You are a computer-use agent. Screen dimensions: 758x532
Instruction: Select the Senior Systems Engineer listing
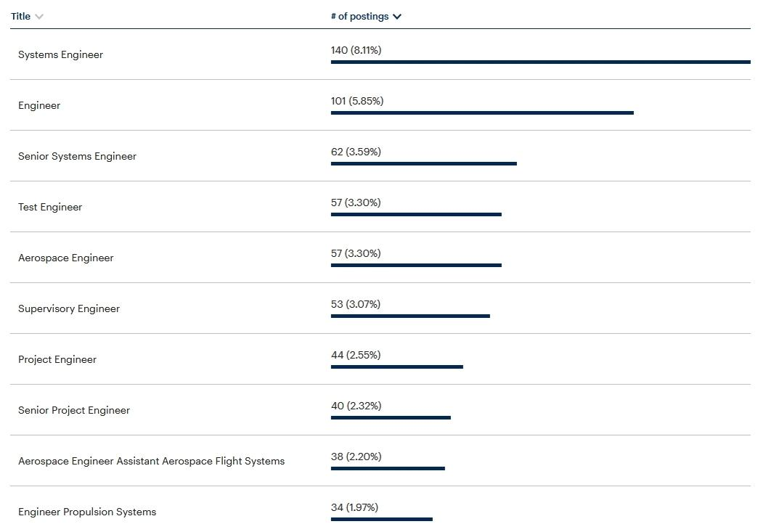point(77,156)
